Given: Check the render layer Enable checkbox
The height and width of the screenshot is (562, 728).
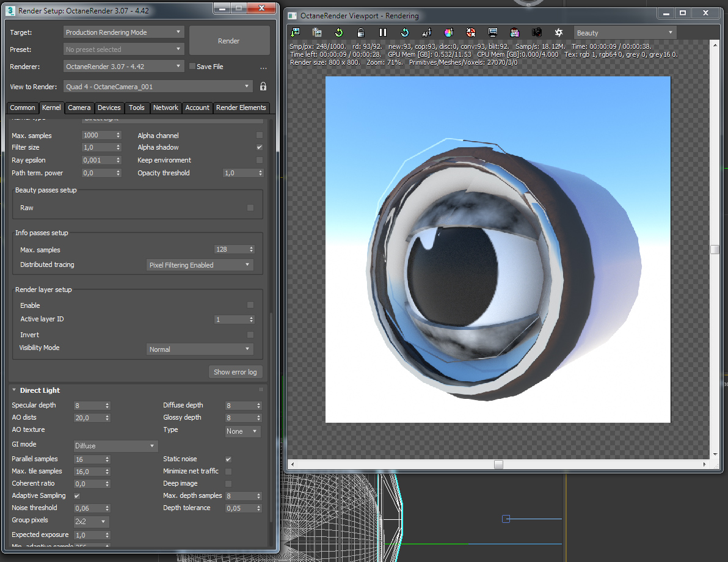Looking at the screenshot, I should [251, 305].
